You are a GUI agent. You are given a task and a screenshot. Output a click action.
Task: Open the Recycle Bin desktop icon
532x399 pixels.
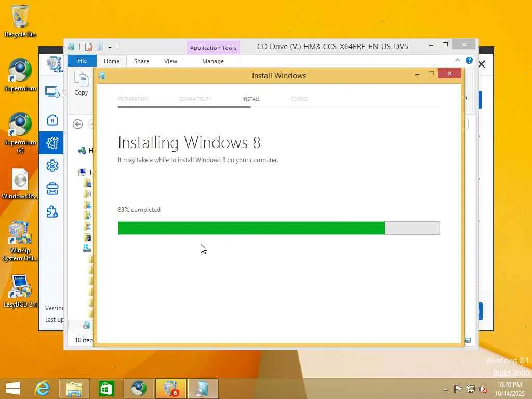[x=20, y=21]
